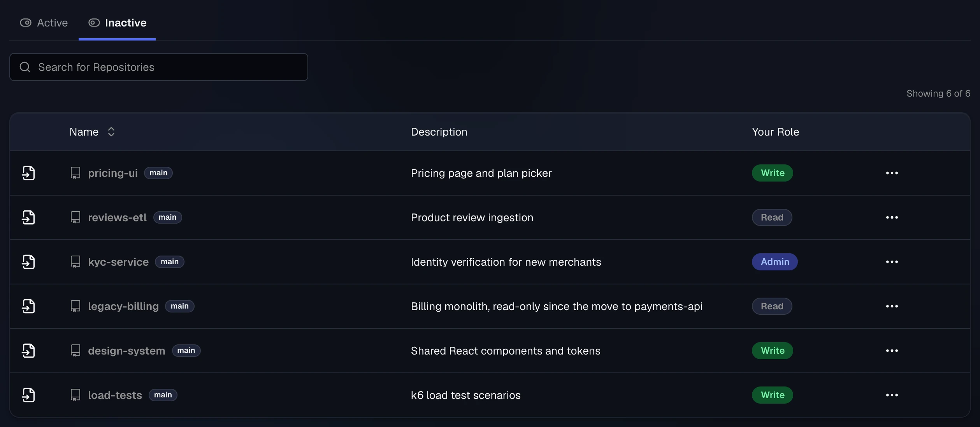Open the pricing-ui repository
980x427 pixels.
pos(113,173)
